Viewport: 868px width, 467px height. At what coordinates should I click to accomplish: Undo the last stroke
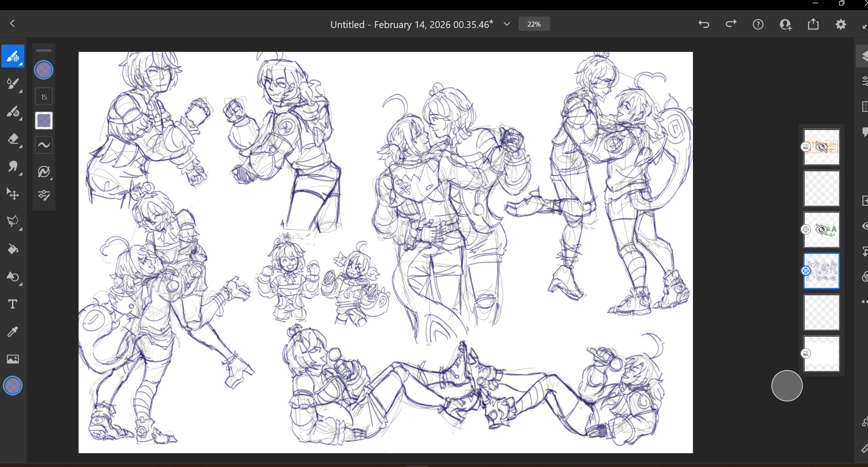pos(704,24)
